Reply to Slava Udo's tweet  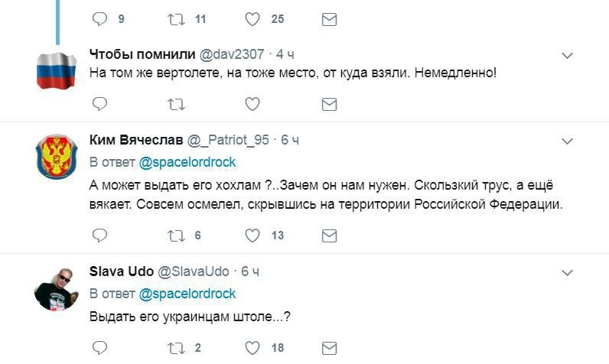[99, 348]
